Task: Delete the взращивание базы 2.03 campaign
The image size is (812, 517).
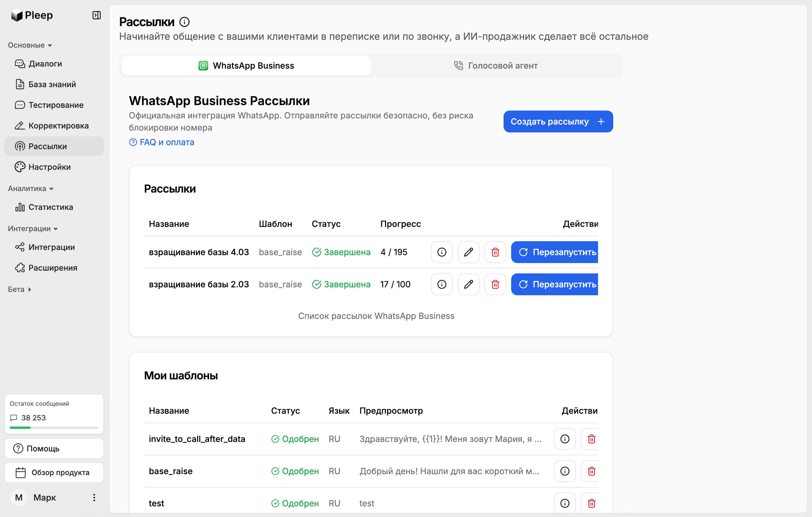Action: click(x=495, y=284)
